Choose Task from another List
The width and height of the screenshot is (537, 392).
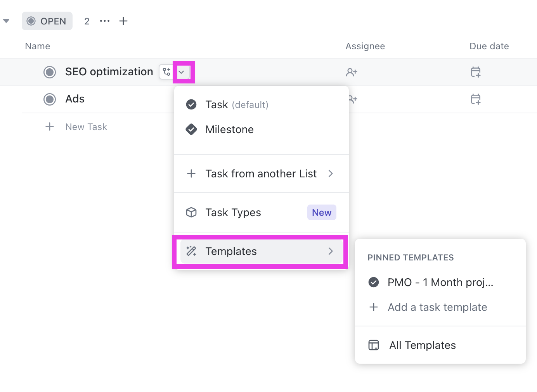(261, 173)
